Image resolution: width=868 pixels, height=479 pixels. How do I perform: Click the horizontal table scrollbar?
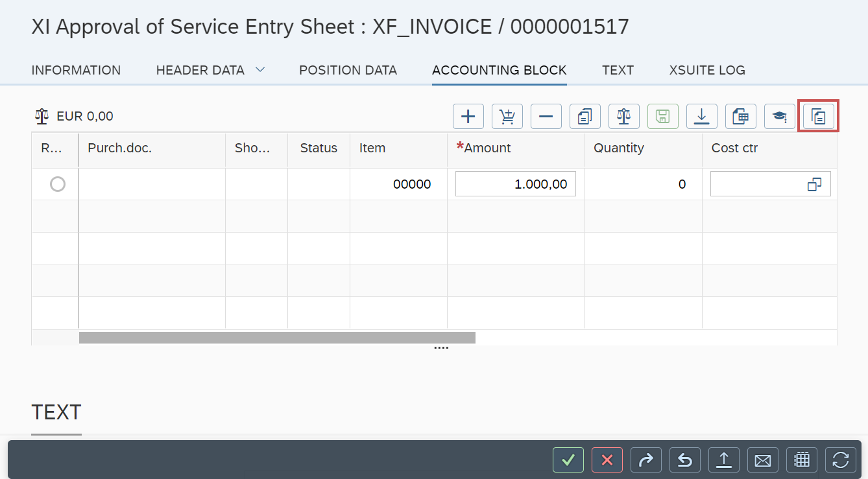277,338
